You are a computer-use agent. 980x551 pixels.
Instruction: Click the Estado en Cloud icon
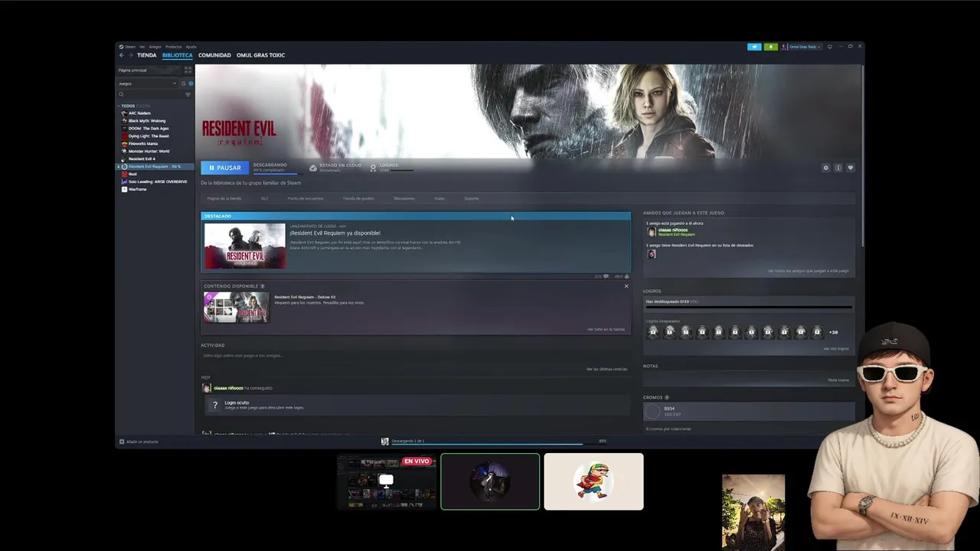pos(312,168)
